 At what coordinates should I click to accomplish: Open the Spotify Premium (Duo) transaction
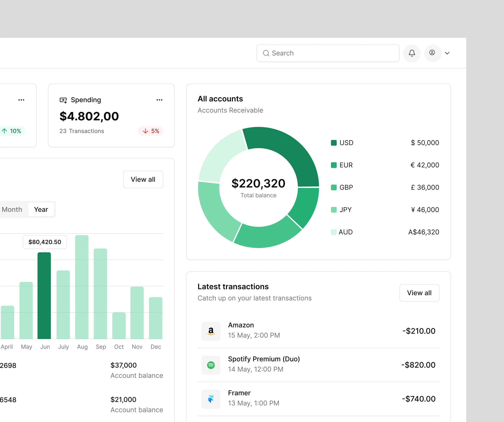point(318,365)
